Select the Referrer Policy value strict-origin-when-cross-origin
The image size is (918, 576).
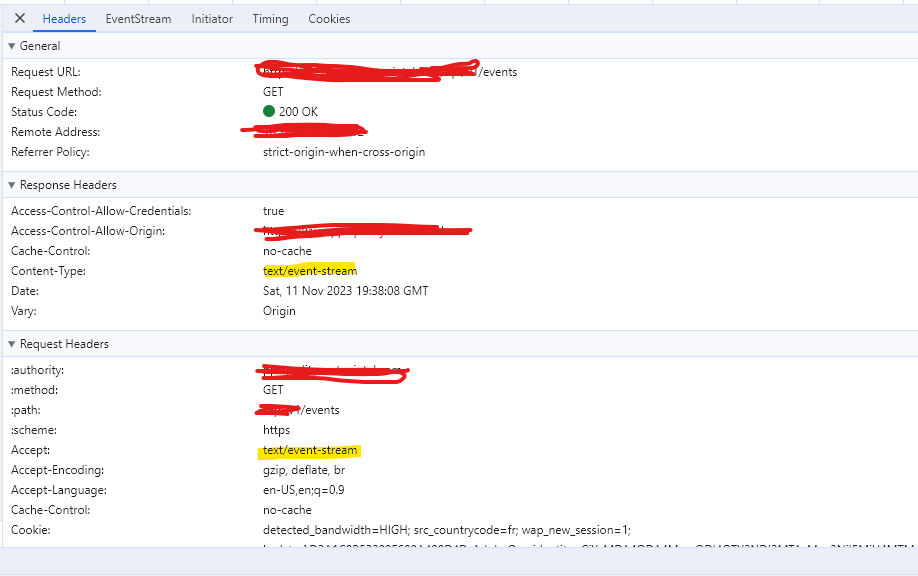(x=344, y=151)
